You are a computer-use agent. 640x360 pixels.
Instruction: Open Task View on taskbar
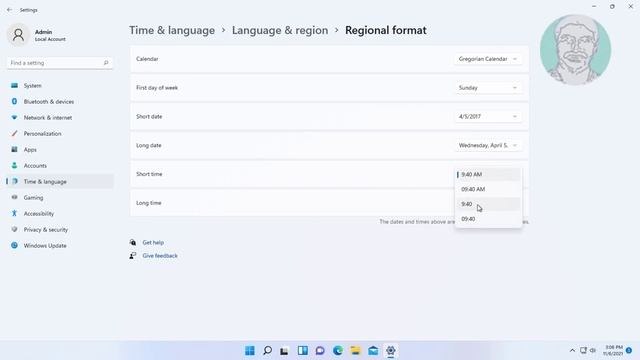click(284, 351)
